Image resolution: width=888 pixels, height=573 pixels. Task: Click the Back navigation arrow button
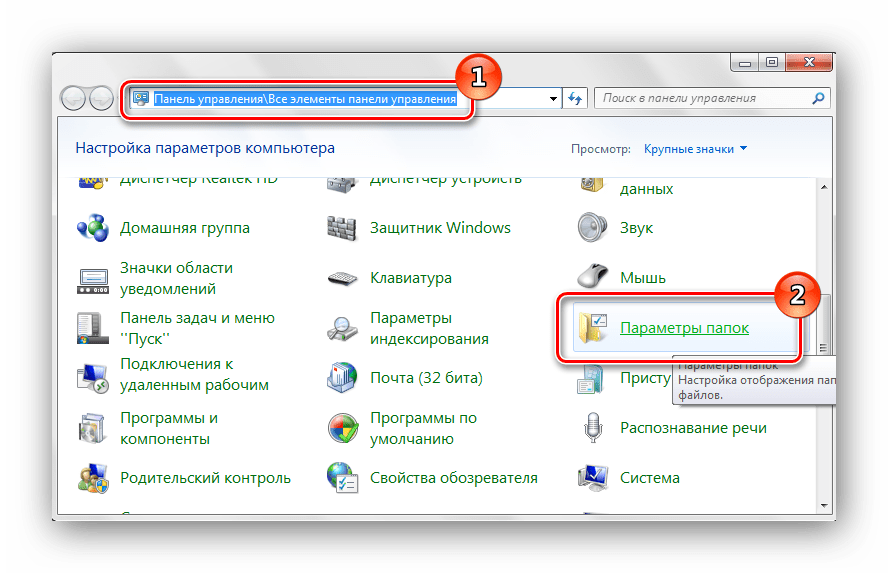[x=74, y=99]
